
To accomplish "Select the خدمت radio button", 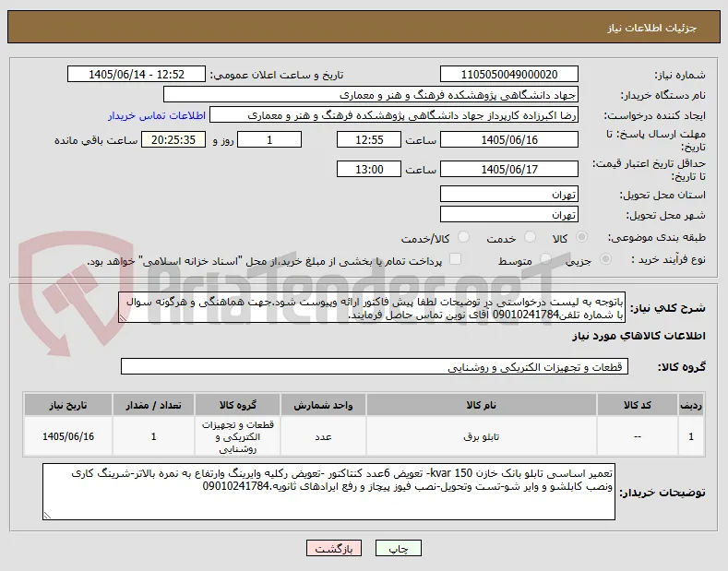I will tap(530, 237).
